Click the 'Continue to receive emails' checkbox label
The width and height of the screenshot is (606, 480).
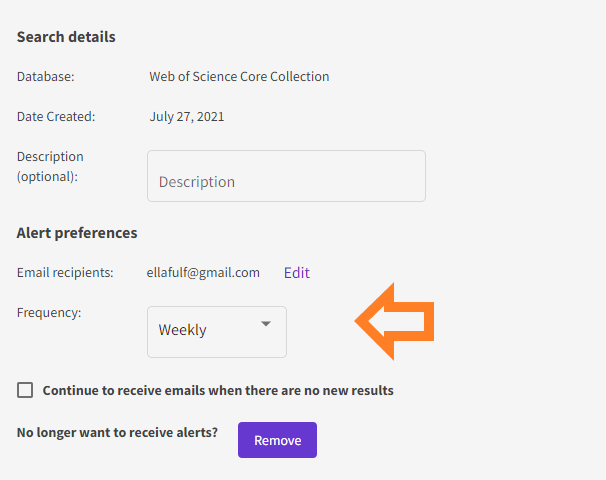coord(218,390)
